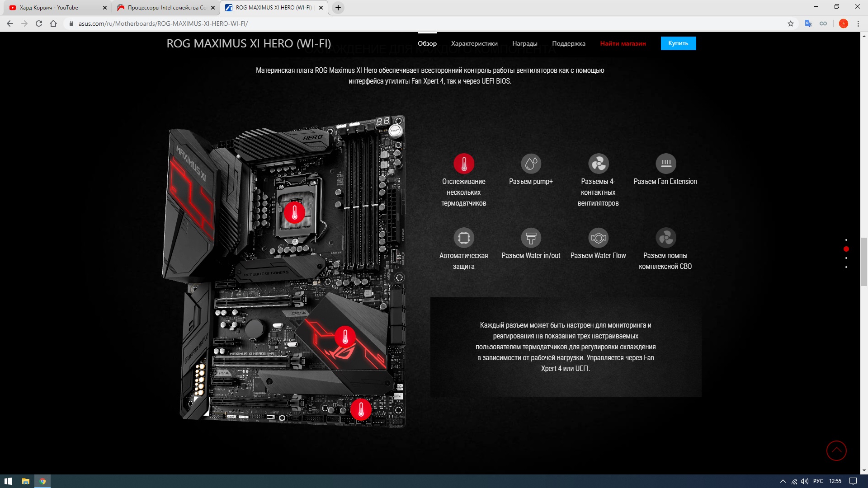This screenshot has height=488, width=868.
Task: Open the Характеристики tab
Action: [474, 43]
